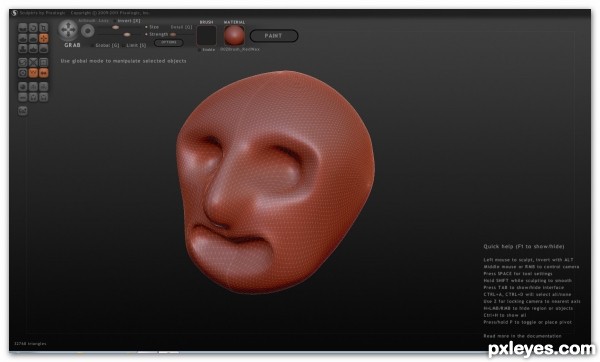Open the Options icon below the toolbox

[23, 111]
